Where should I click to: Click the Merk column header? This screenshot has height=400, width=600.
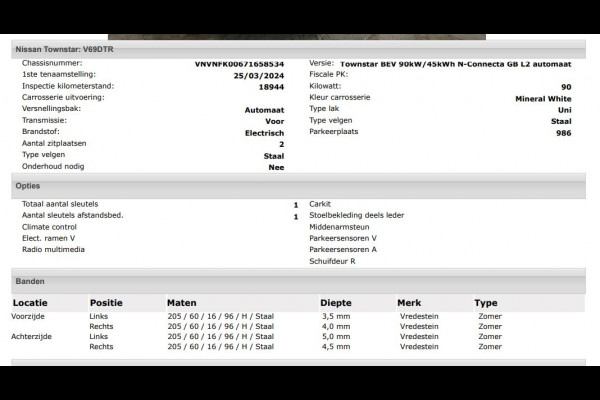coord(409,303)
